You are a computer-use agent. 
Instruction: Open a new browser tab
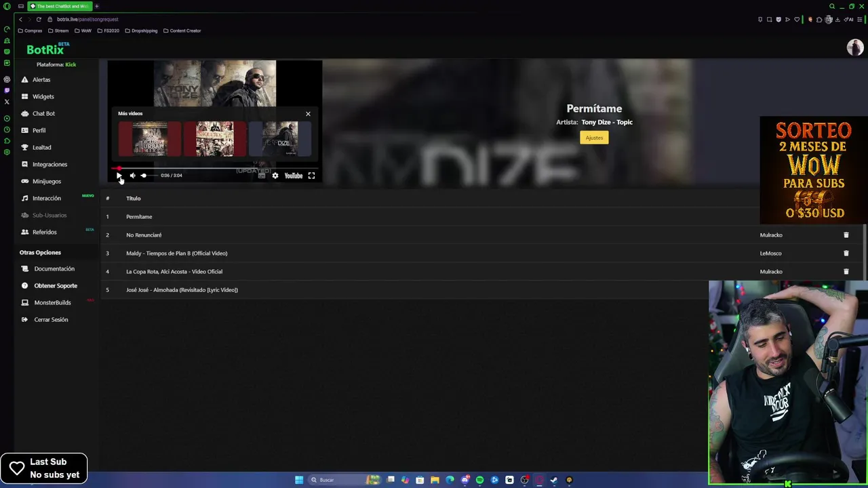(96, 6)
